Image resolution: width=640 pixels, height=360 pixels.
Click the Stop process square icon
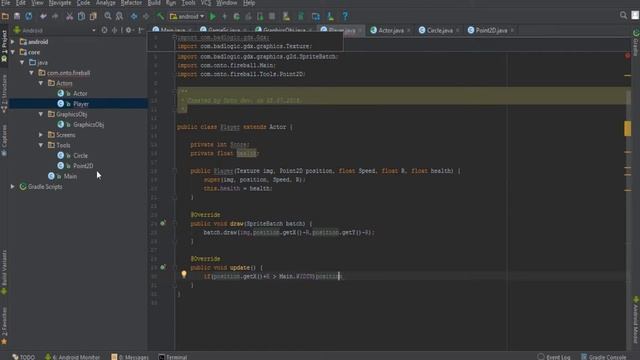[272, 16]
